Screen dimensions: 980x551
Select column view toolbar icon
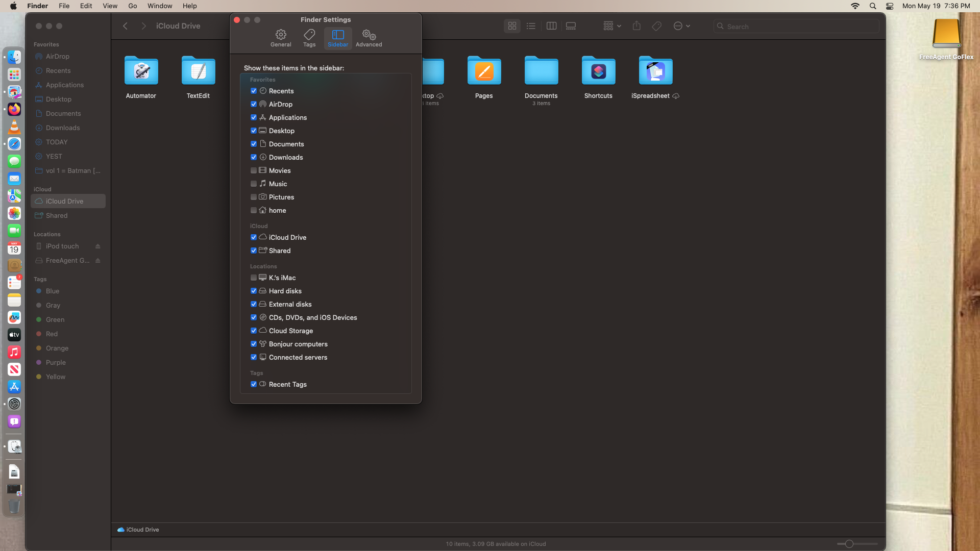click(551, 26)
